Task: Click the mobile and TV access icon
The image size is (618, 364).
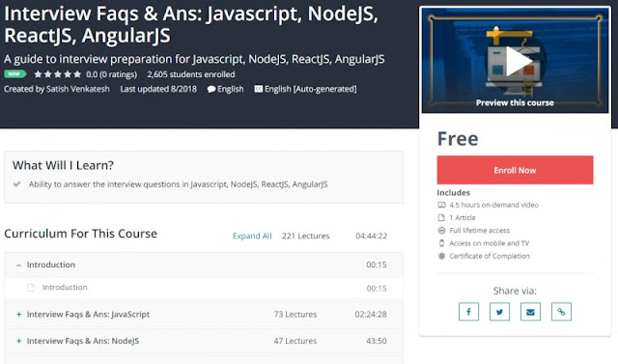Action: (x=441, y=243)
